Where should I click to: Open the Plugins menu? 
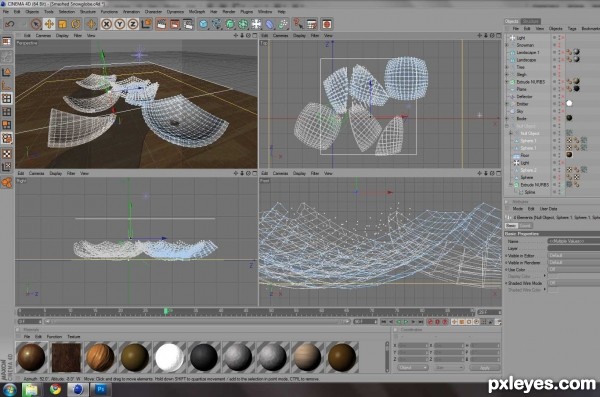click(x=246, y=12)
